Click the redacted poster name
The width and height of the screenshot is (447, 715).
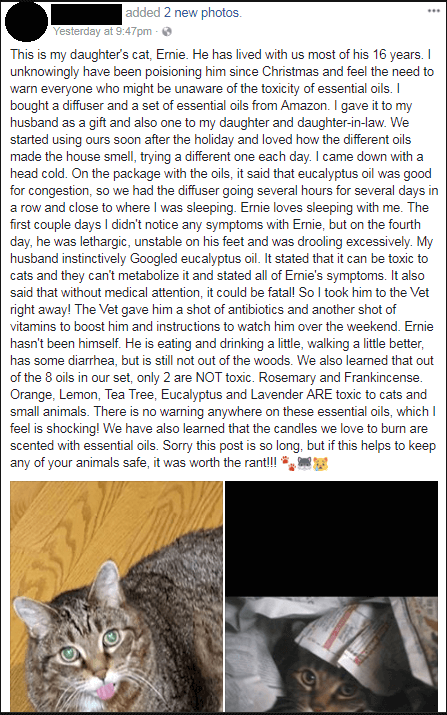[x=87, y=15]
